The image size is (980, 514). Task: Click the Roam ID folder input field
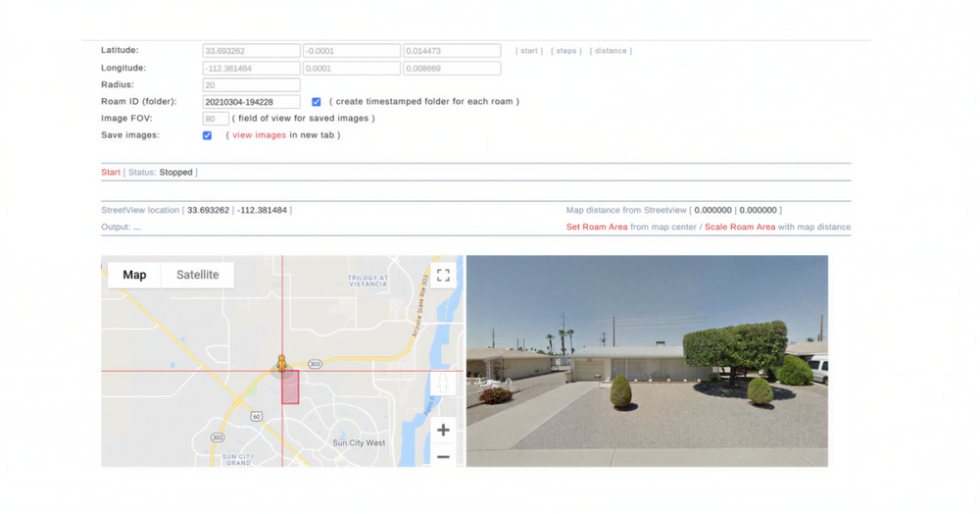(x=251, y=102)
